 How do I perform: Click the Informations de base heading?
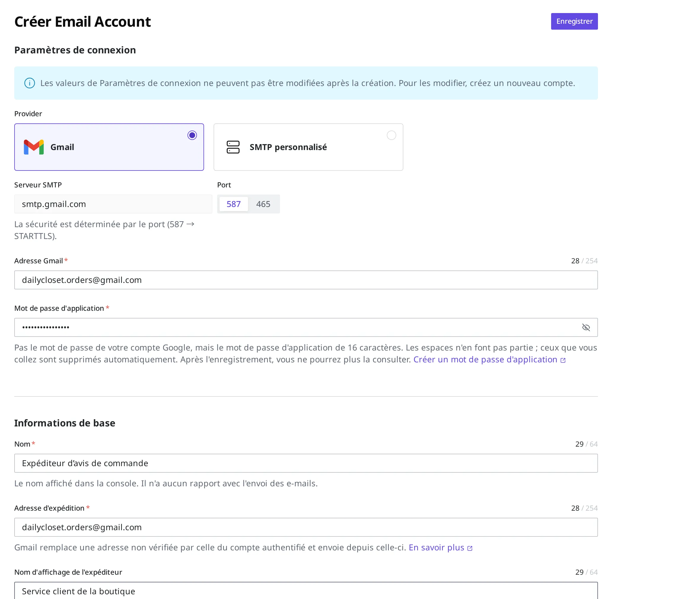65,423
